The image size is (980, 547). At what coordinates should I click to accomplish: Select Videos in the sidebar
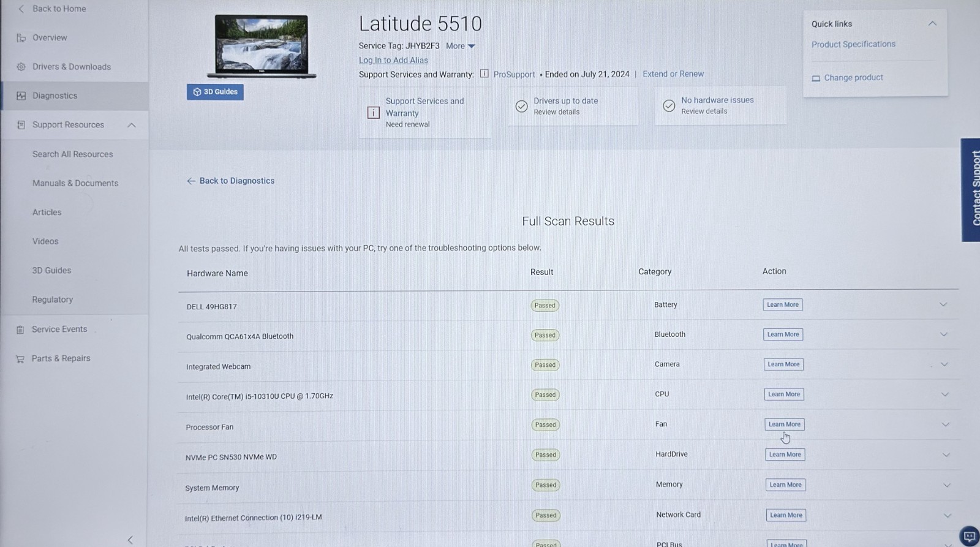click(x=45, y=241)
